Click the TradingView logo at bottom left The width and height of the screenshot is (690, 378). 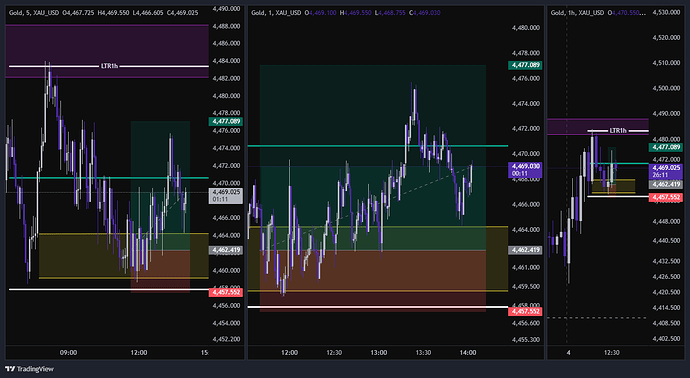point(29,369)
